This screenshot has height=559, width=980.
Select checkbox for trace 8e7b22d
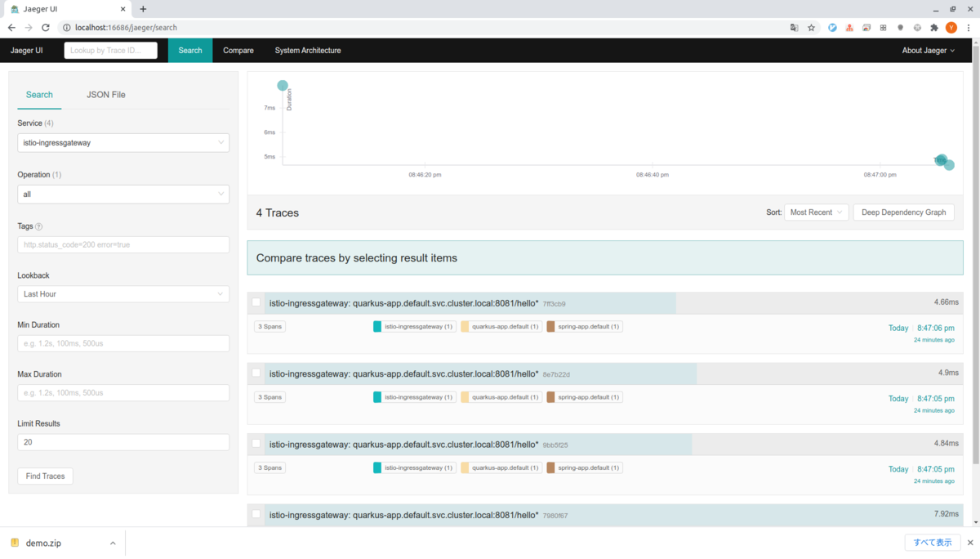point(256,373)
